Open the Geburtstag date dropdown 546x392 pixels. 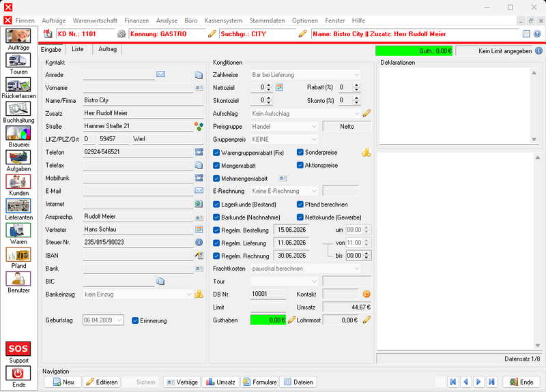119,320
